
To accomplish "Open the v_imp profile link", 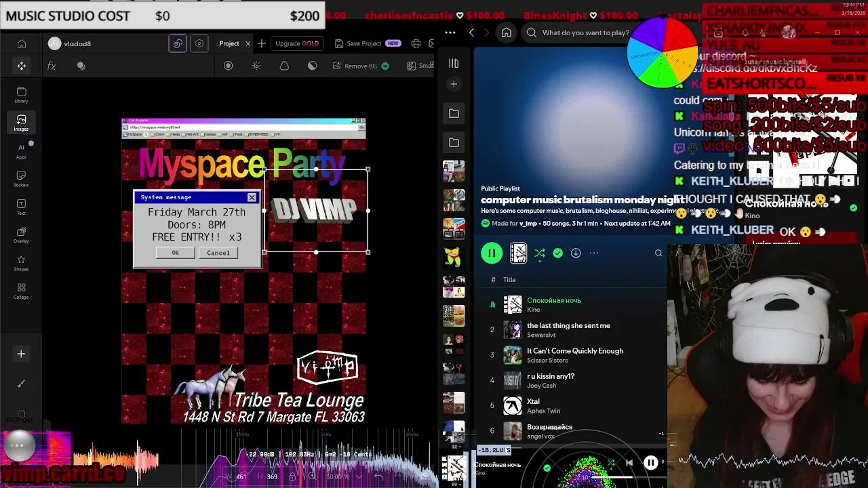I will pos(528,223).
